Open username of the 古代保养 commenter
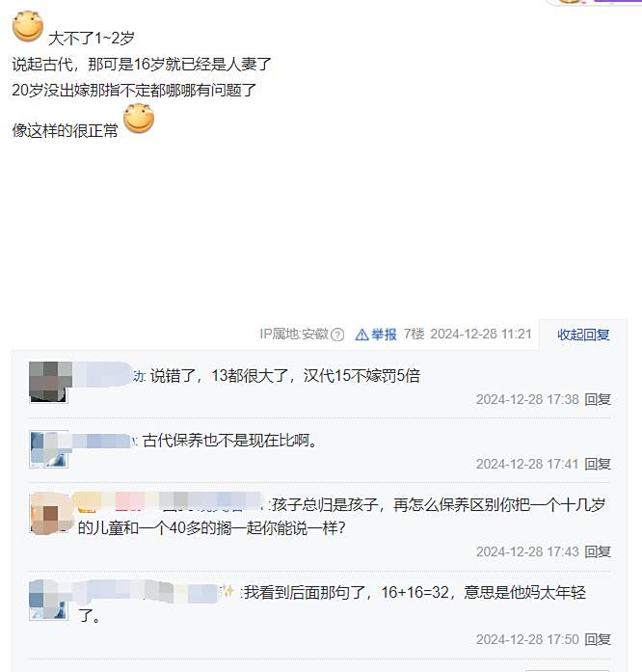 [x=104, y=441]
